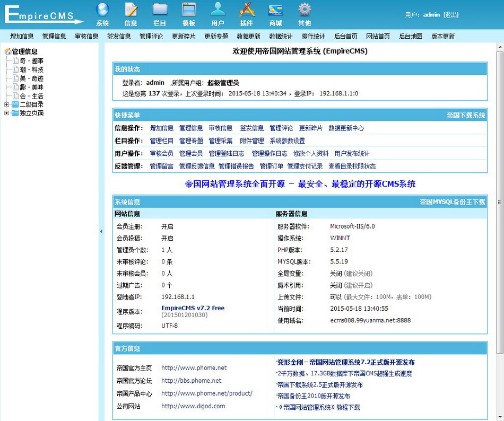504x421 pixels.
Task: Select 版本更新 in the top menu bar
Action: [443, 36]
